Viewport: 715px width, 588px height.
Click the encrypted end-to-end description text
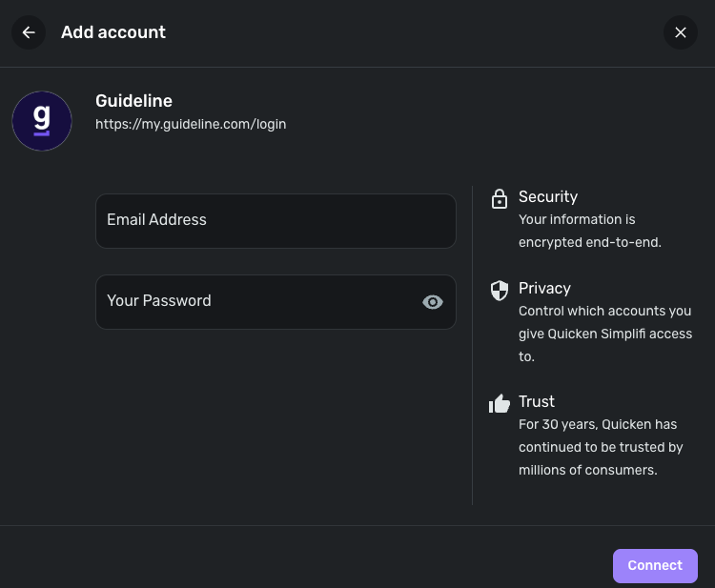[x=589, y=231]
